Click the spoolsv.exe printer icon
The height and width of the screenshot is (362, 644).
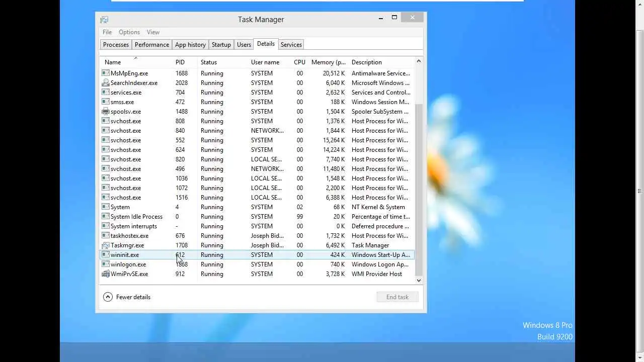106,111
